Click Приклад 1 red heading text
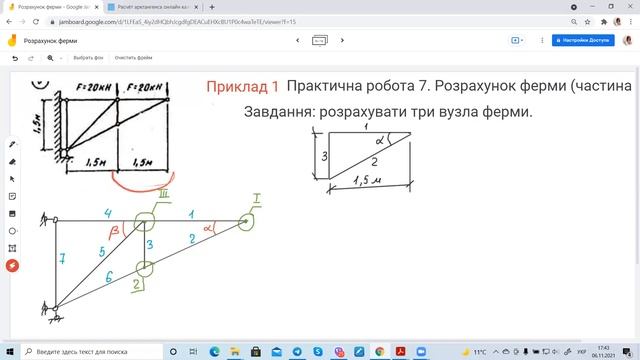Viewport: 640px width, 360px height. pos(242,87)
